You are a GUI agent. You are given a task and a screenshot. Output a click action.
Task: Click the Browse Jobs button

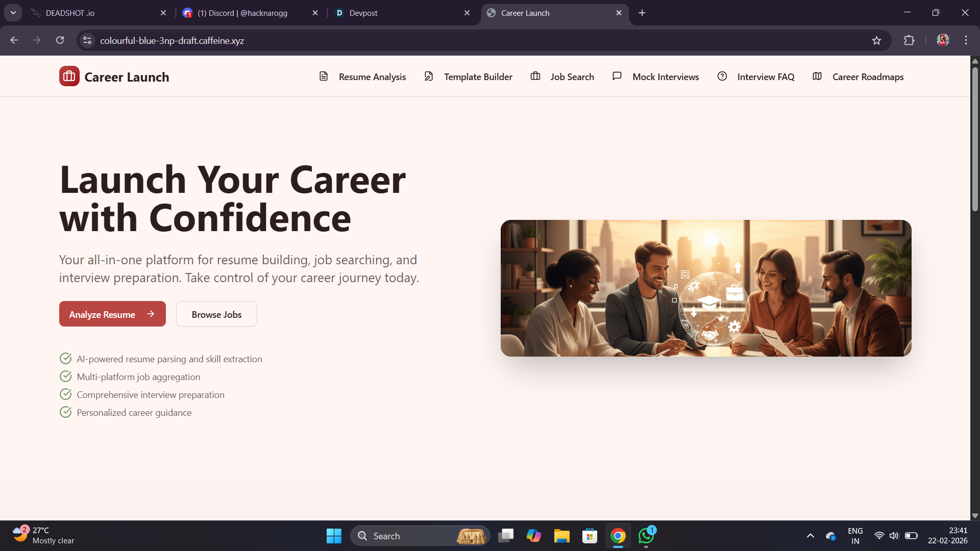216,314
